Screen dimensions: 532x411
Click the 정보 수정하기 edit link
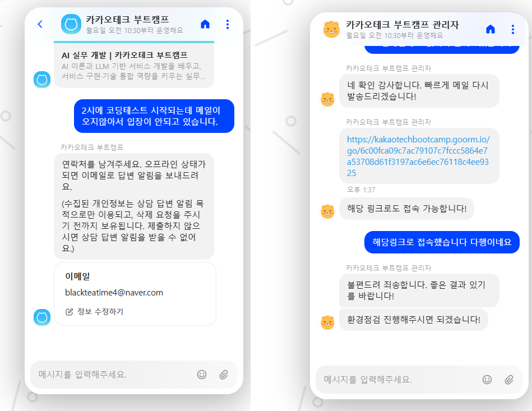coord(94,312)
